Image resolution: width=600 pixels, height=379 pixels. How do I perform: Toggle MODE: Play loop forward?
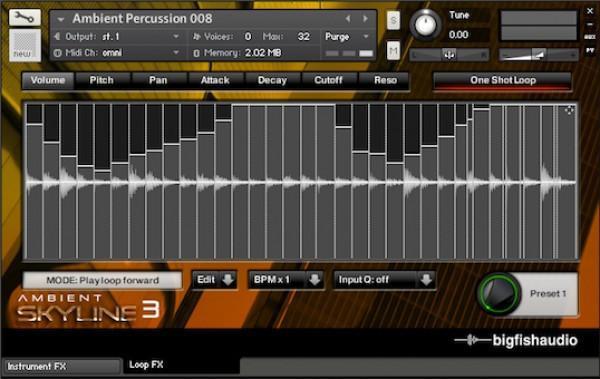point(102,280)
